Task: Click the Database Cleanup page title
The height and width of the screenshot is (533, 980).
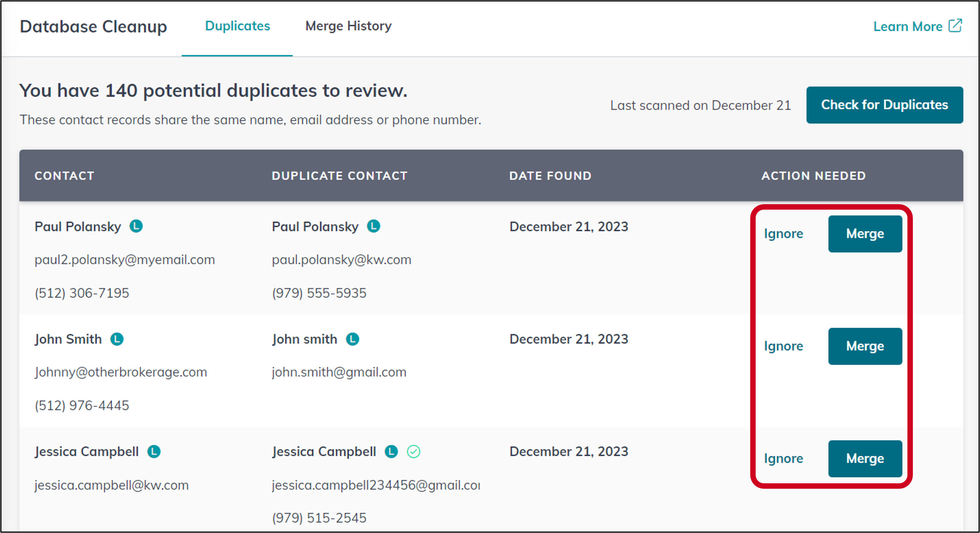Action: (93, 27)
